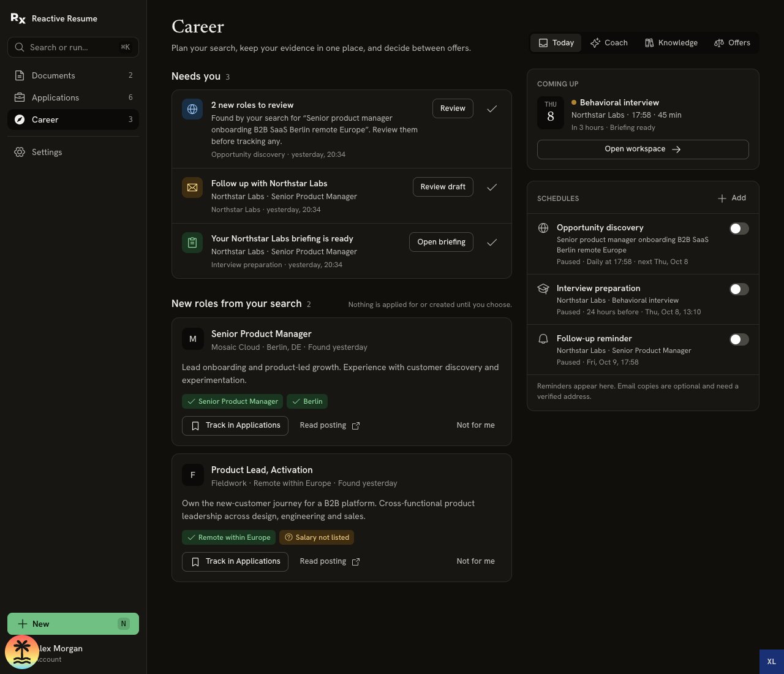Select Applications in the sidebar
The width and height of the screenshot is (784, 674).
pyautogui.click(x=73, y=97)
